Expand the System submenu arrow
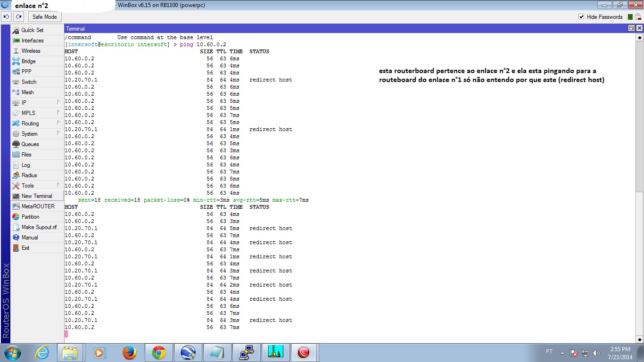Screen dimensions: 644x362 [x=58, y=133]
